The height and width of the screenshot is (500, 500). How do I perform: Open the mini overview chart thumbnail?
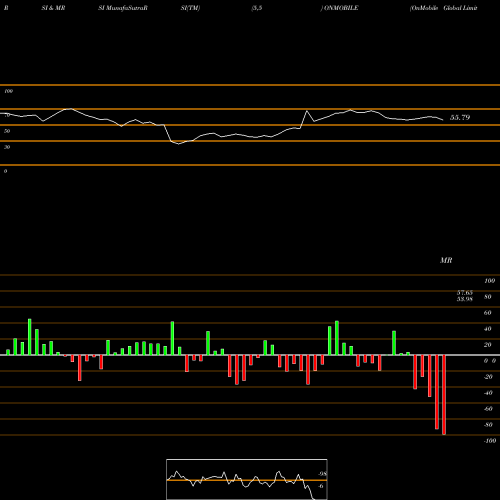click(x=247, y=479)
